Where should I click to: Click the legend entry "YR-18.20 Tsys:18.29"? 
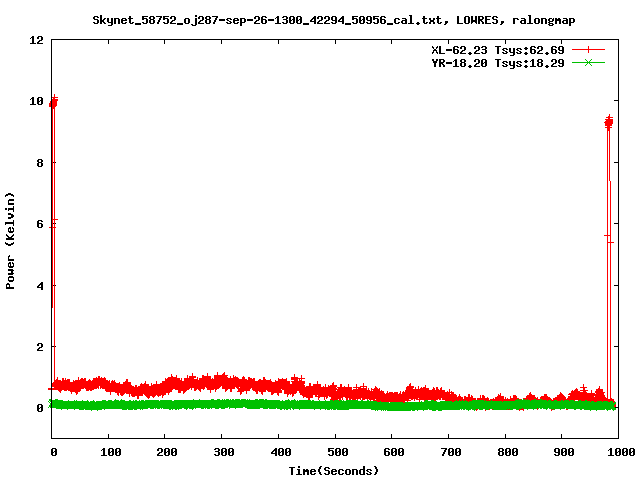(498, 63)
